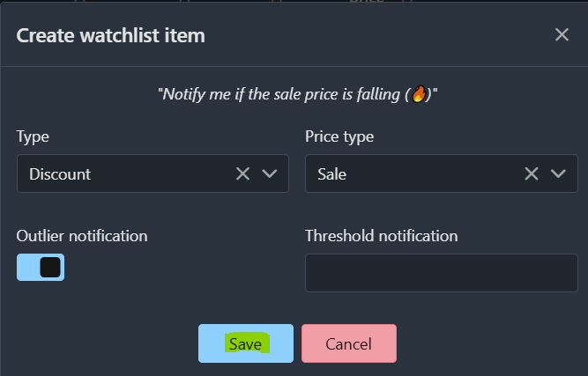588x376 pixels.
Task: Click the Threshold notification label
Action: (381, 236)
